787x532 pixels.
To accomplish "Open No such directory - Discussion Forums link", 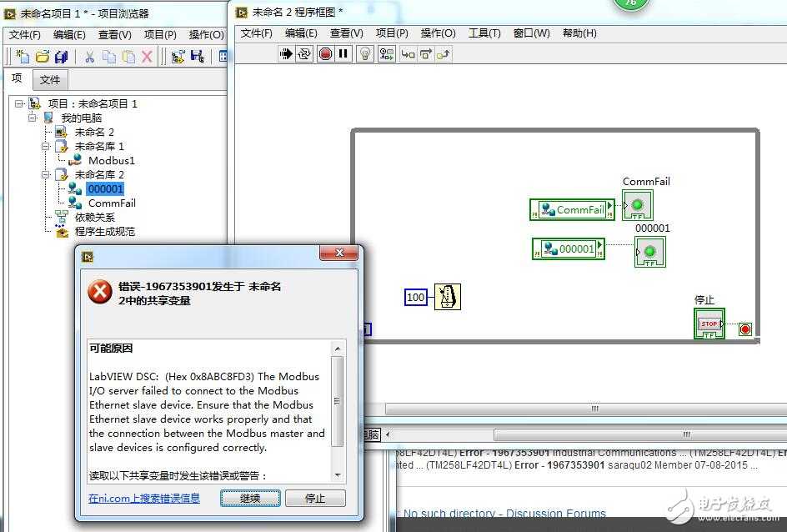I will coord(504,514).
